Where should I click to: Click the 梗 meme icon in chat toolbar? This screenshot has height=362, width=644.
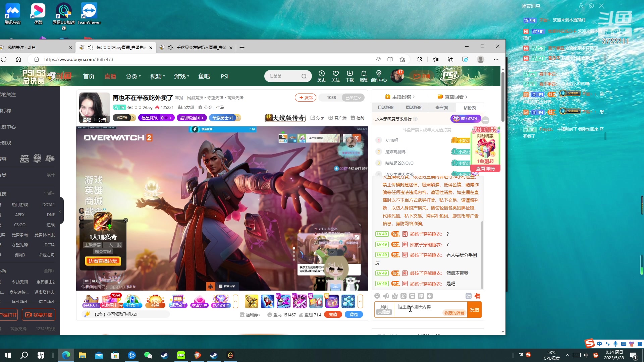click(421, 296)
